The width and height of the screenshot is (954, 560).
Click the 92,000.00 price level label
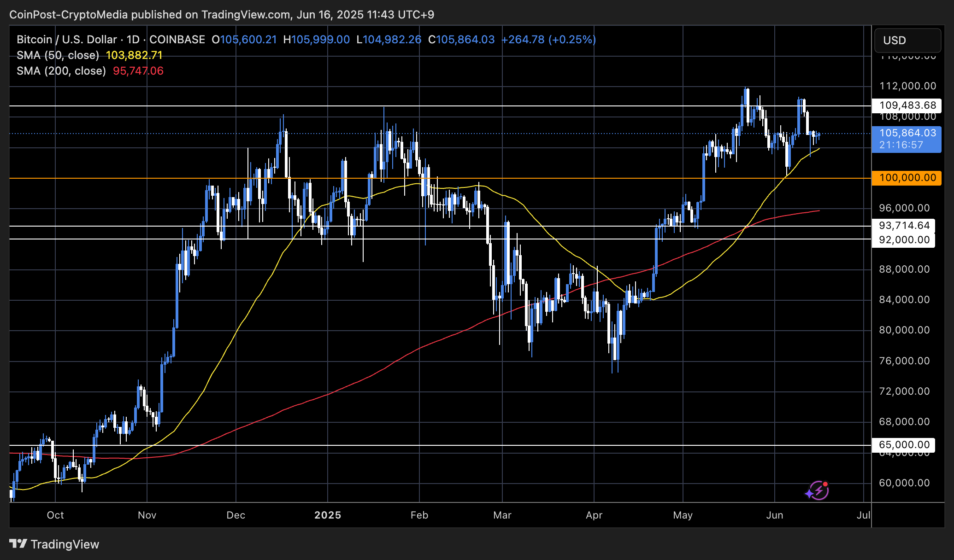(x=903, y=239)
